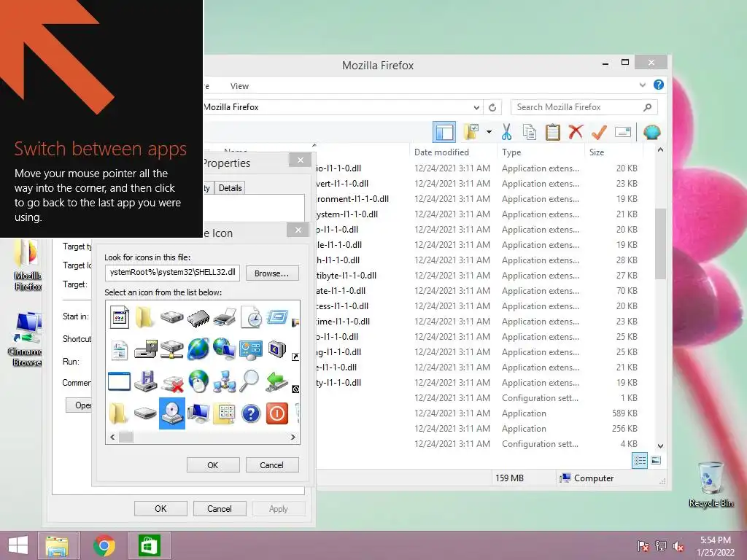Screen dimensions: 747x560
Task: Select the drive with red X icon
Action: [172, 382]
